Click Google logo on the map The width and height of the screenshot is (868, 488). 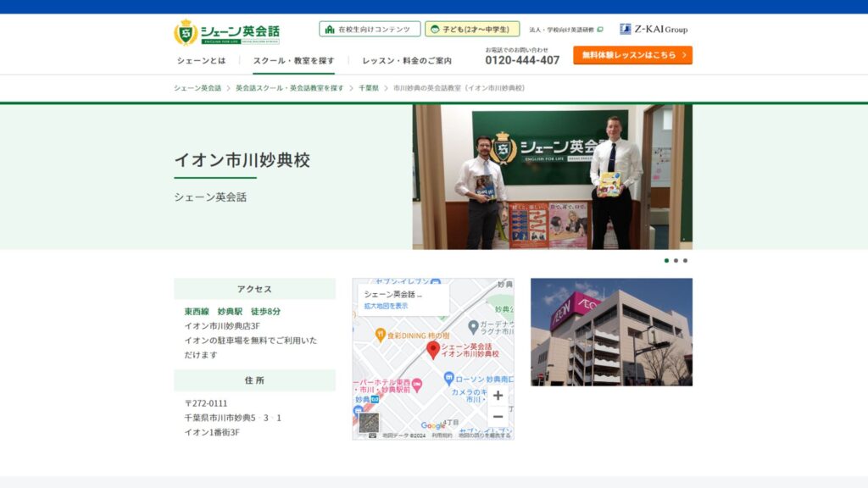click(432, 425)
